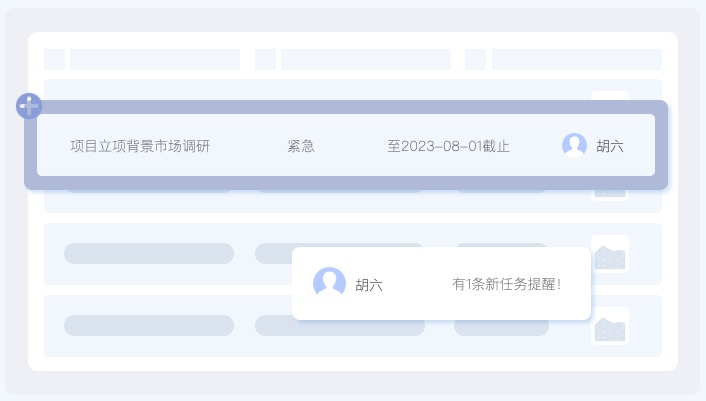
Task: Open the 有1条新任务提醒! notification message
Action: pyautogui.click(x=506, y=285)
